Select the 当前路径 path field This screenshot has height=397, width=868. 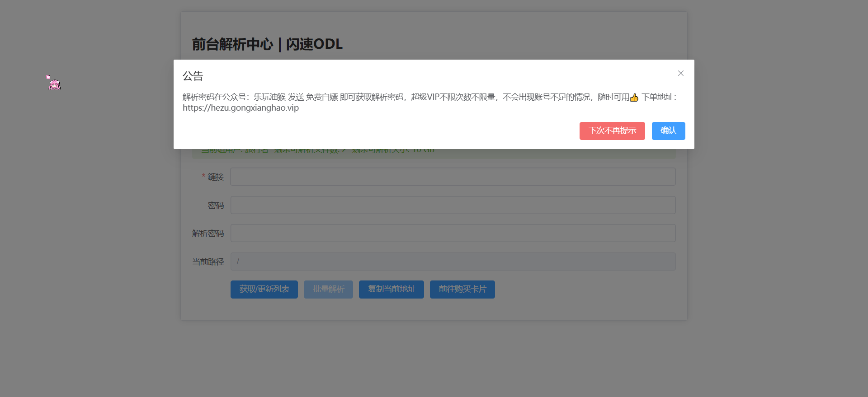click(x=453, y=262)
